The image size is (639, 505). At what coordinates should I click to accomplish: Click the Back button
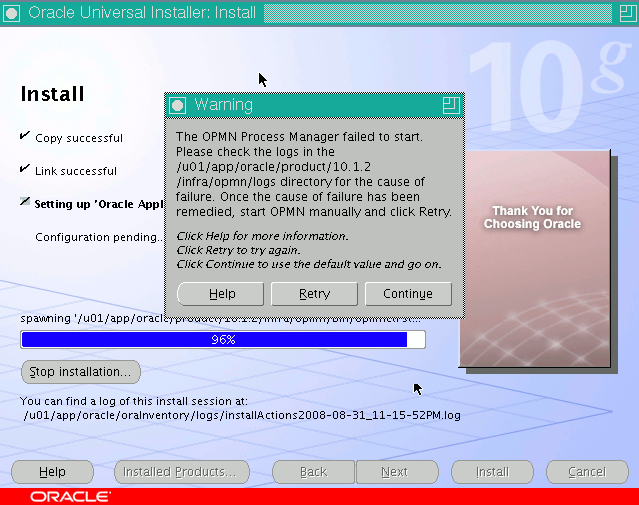click(313, 472)
